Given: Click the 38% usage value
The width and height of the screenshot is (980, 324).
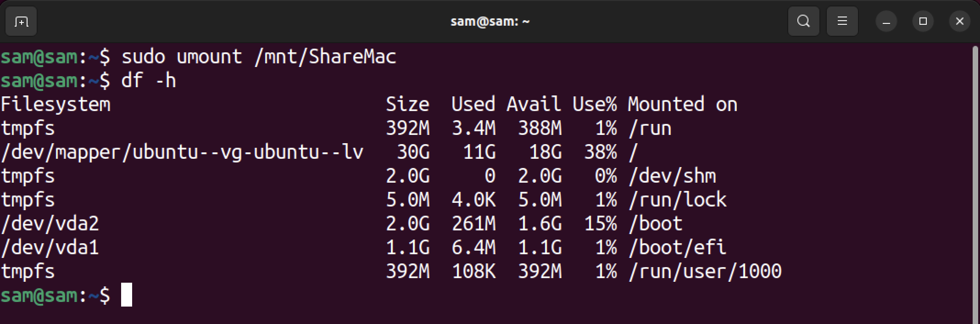Looking at the screenshot, I should 600,152.
